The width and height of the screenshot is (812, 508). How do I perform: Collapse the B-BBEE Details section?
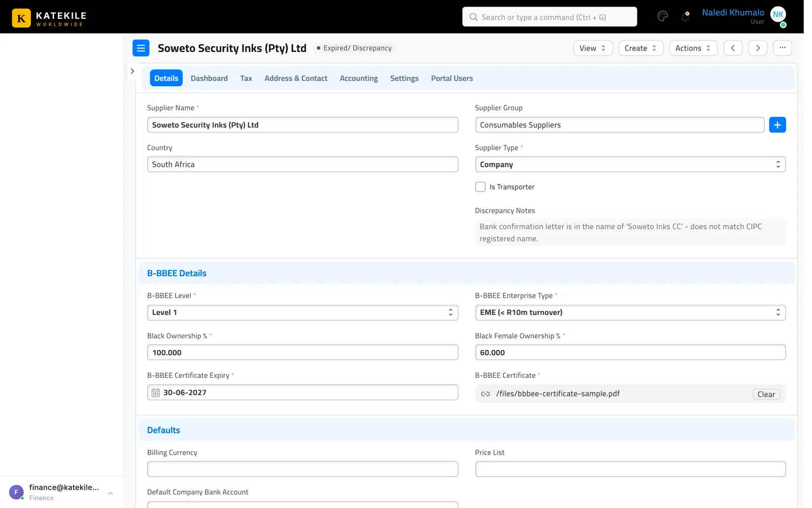tap(467, 273)
